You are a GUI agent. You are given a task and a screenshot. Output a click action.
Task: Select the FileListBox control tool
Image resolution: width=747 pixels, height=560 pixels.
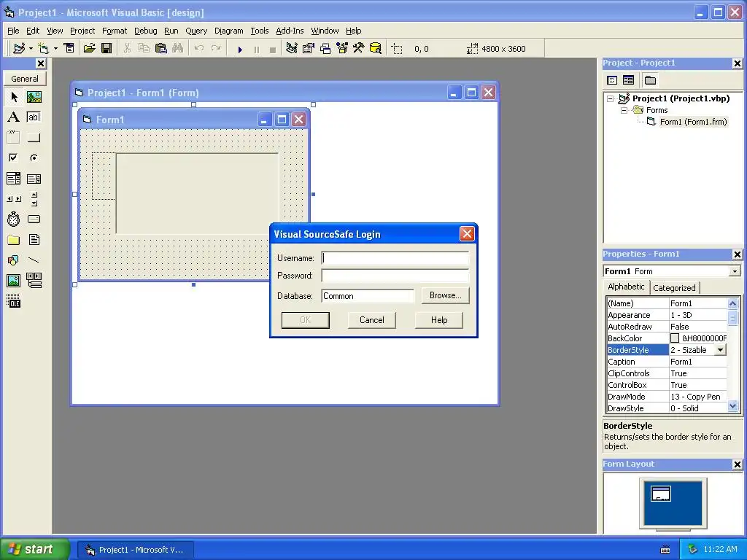[x=34, y=239]
